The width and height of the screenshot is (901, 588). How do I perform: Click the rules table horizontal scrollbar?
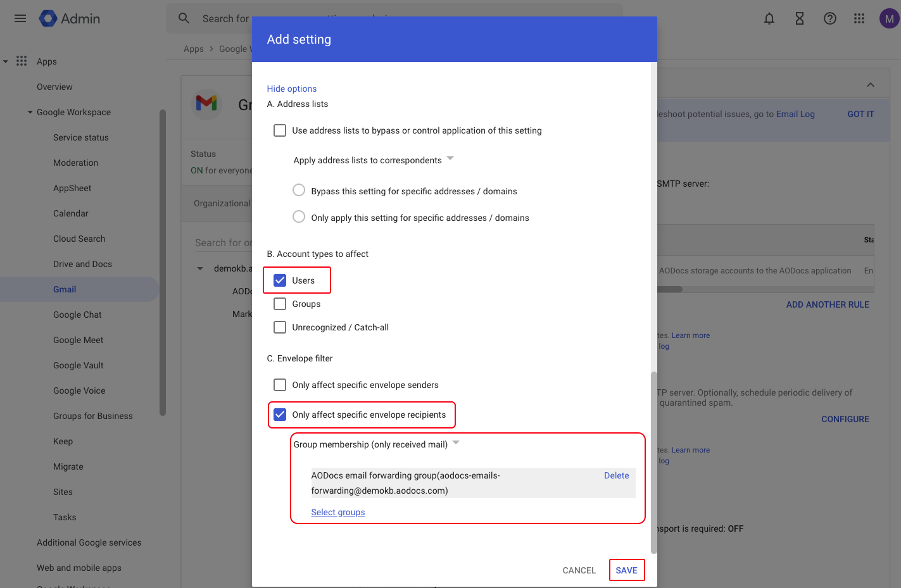(x=670, y=289)
